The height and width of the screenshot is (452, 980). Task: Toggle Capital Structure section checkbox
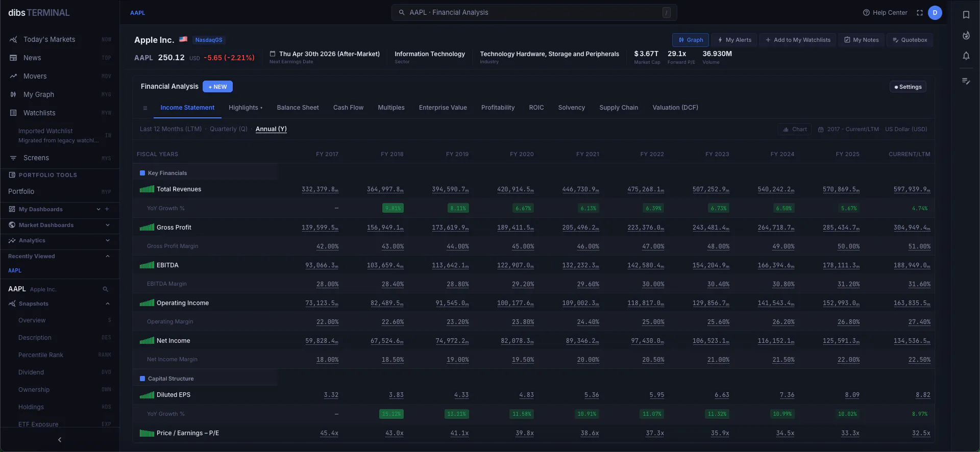[x=142, y=379]
